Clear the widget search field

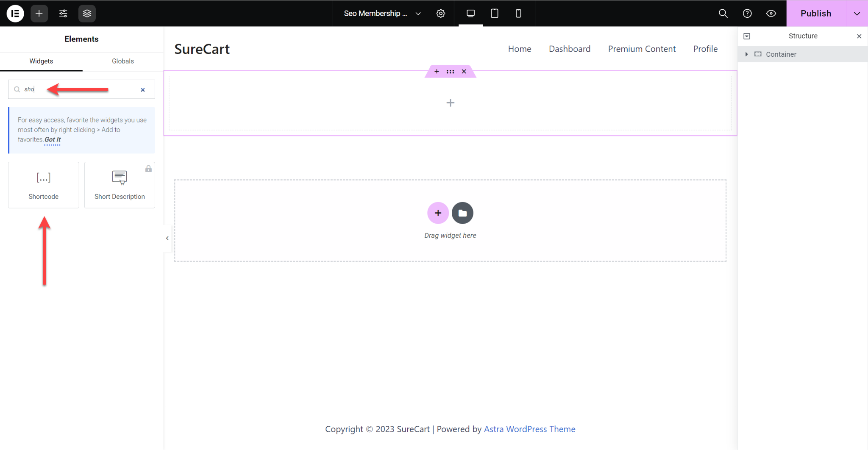click(x=142, y=89)
